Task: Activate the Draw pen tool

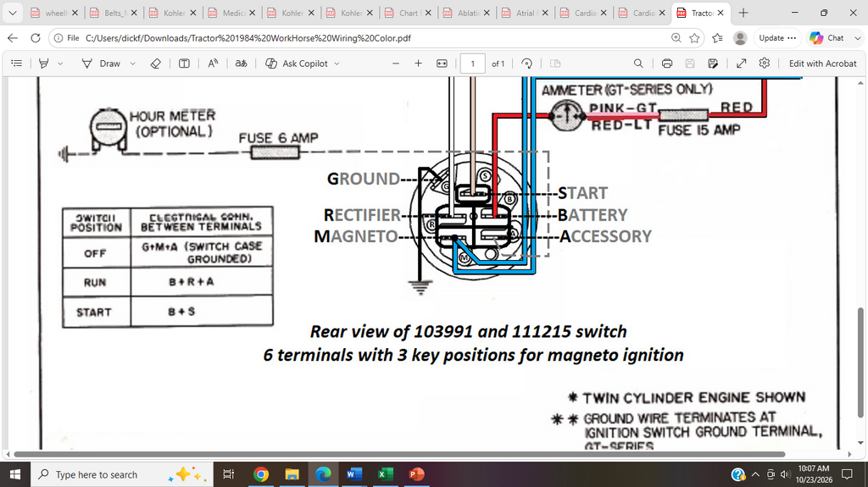Action: [x=101, y=64]
